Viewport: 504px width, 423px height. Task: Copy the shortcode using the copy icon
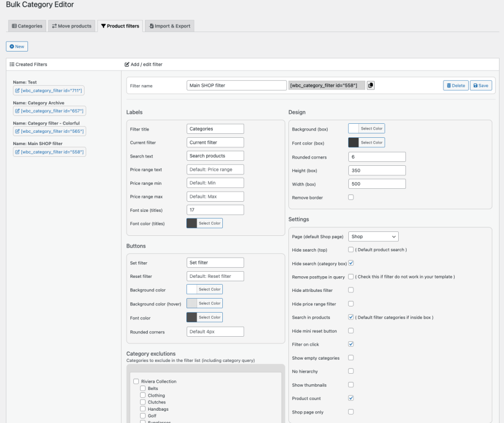[370, 85]
